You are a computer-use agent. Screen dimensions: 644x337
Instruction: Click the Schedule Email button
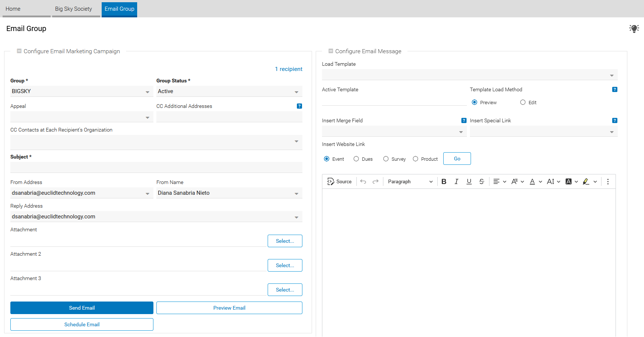point(82,324)
